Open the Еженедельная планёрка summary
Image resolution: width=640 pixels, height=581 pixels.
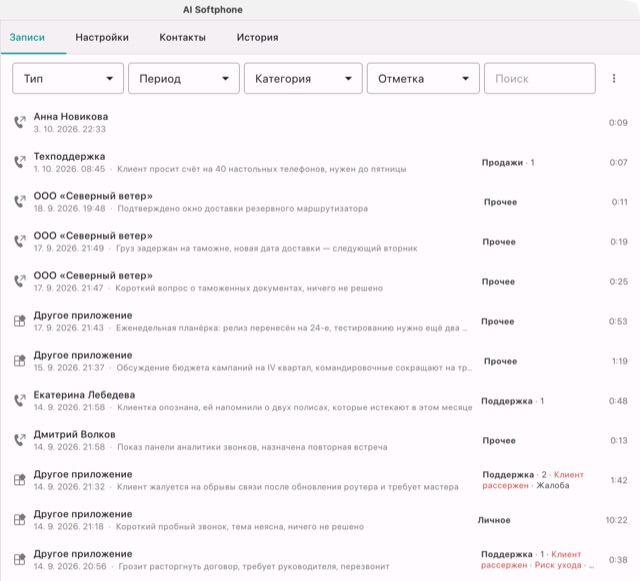pyautogui.click(x=291, y=328)
